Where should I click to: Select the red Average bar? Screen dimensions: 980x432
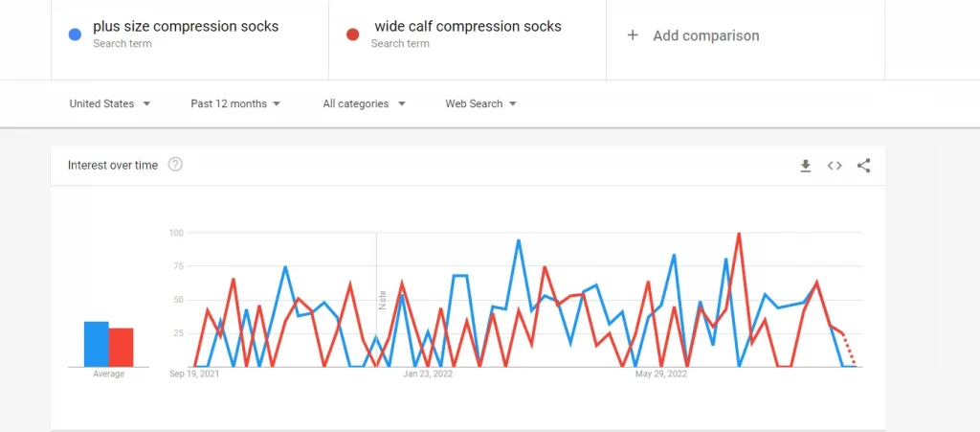pos(121,347)
